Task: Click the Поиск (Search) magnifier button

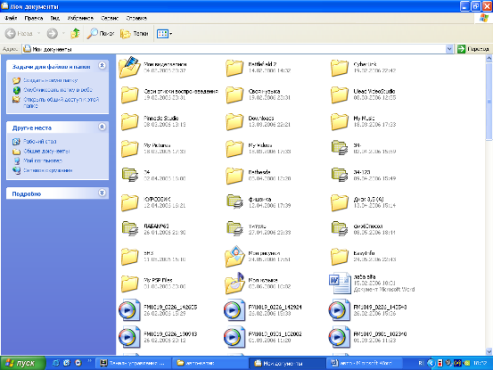Action: pos(100,33)
